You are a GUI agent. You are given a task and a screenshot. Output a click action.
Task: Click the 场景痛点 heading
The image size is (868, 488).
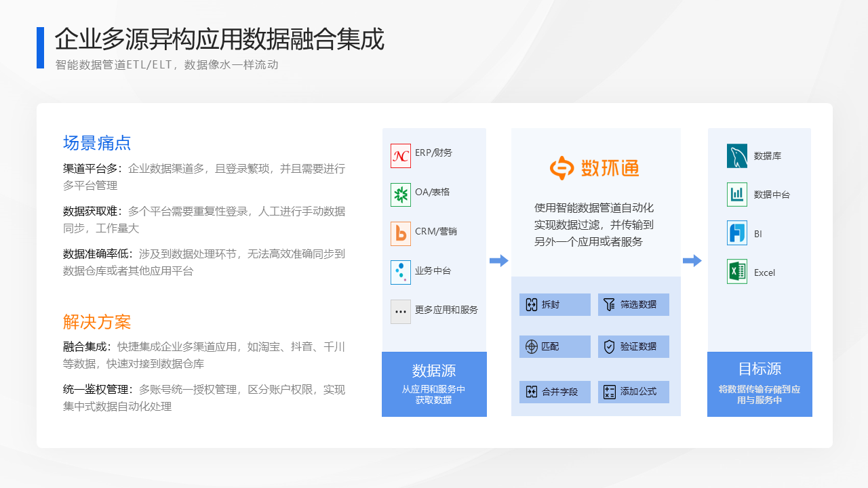pos(97,143)
